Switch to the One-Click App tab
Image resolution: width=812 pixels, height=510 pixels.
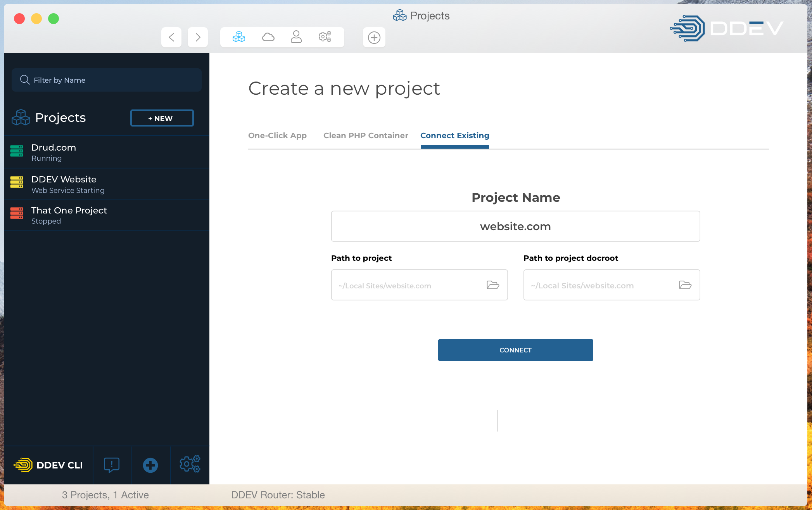277,135
